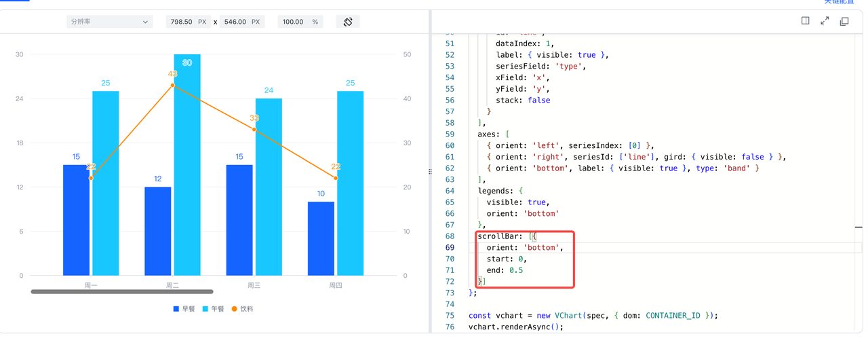Click the height field showing 546.00
This screenshot has height=347, width=868.
[235, 22]
